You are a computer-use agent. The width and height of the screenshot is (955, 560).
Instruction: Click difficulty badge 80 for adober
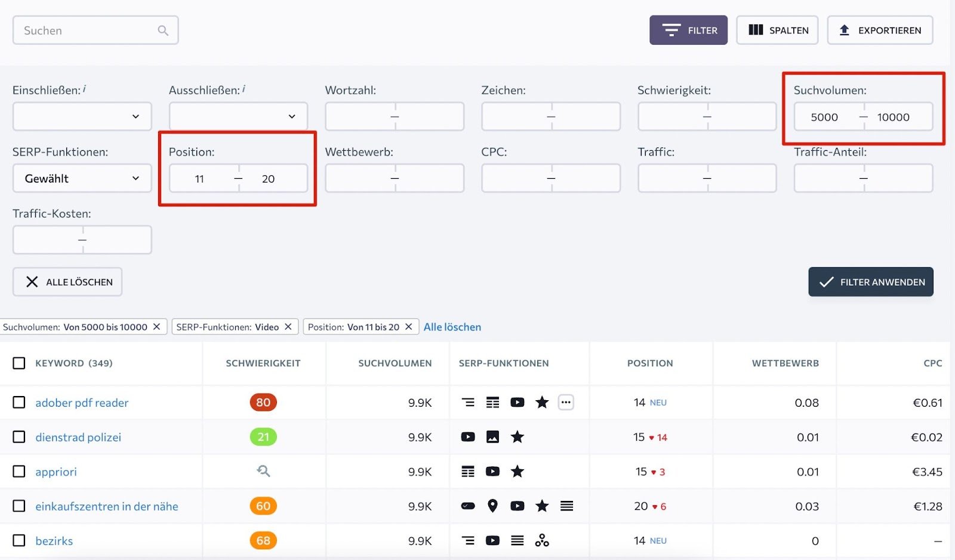click(x=263, y=402)
